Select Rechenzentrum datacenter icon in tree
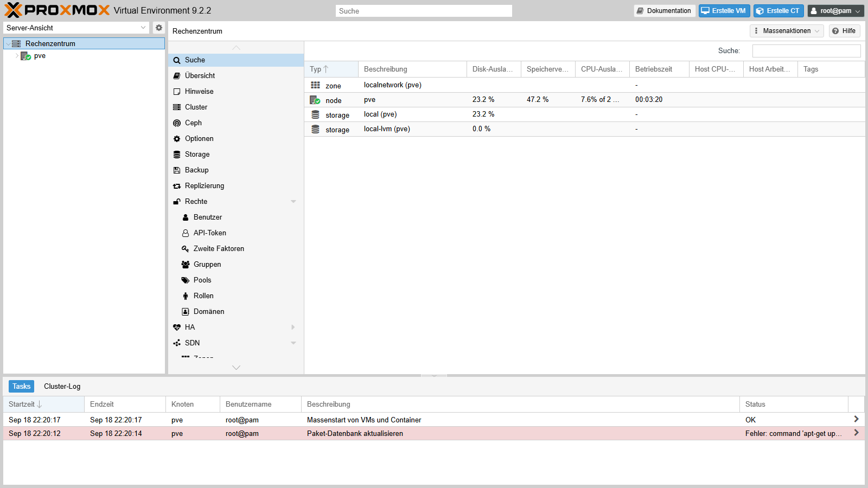Viewport: 868px width, 488px height. (16, 43)
